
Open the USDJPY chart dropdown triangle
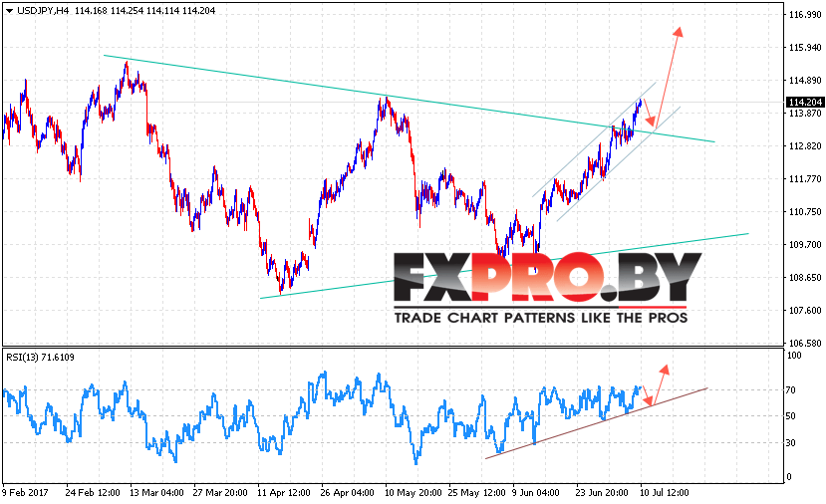pyautogui.click(x=9, y=11)
